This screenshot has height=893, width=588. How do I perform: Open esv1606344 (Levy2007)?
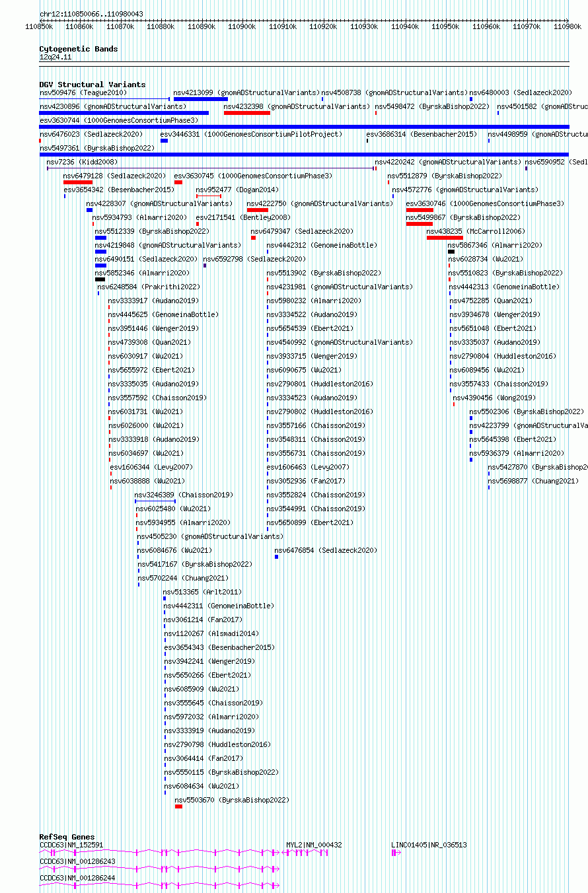click(151, 467)
